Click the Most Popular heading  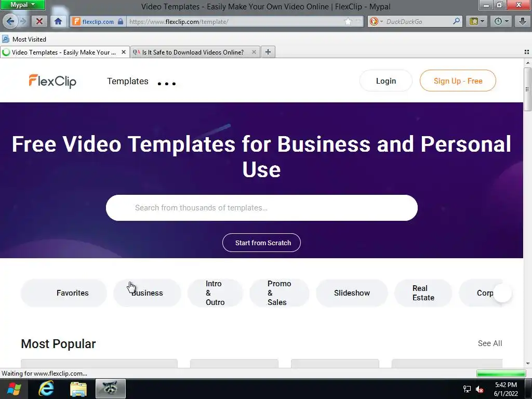[58, 344]
